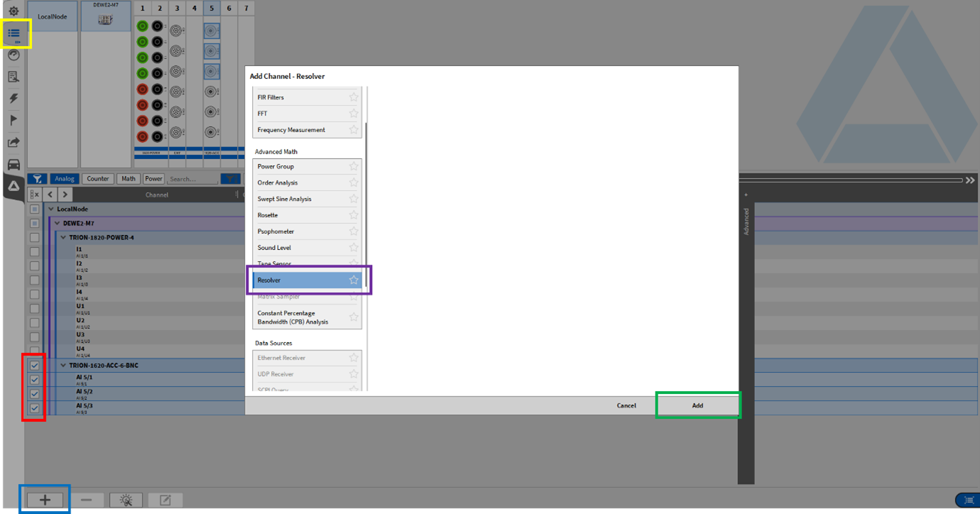Viewport: 980px width, 514px height.
Task: Click the DEWE2-M7 device icon
Action: point(105,20)
